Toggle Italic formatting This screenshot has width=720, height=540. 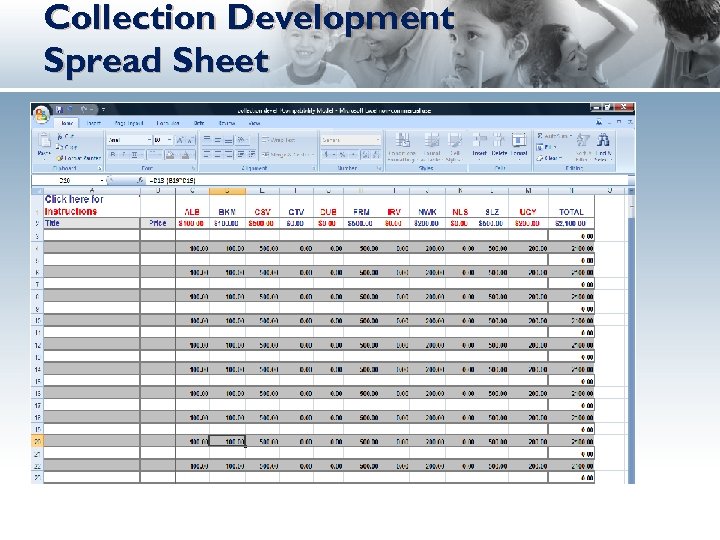tap(124, 155)
